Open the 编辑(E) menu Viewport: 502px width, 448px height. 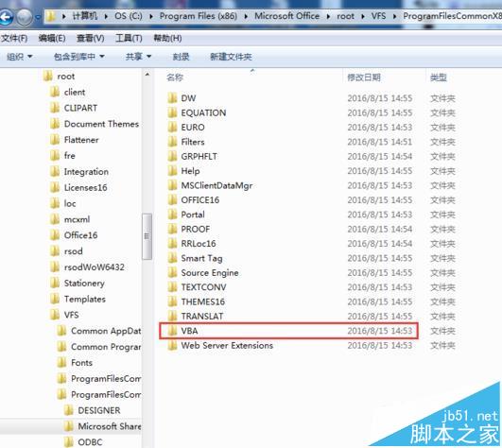pos(52,38)
